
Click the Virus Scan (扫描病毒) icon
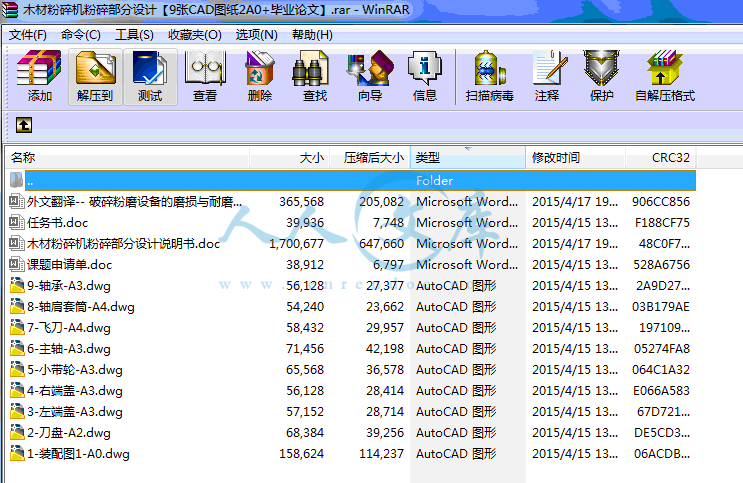[x=490, y=68]
